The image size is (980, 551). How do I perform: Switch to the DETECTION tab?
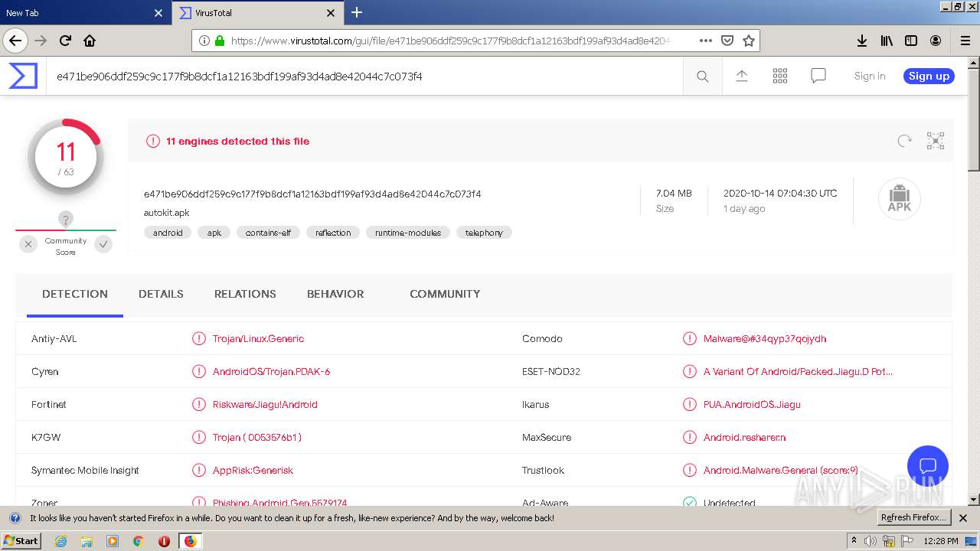click(75, 294)
